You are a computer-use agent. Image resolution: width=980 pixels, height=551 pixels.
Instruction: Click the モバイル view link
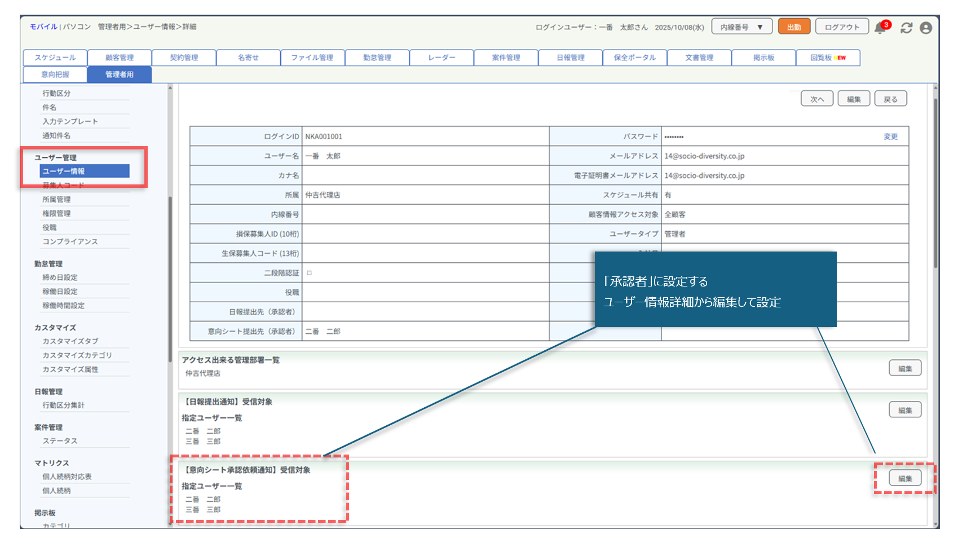[43, 27]
